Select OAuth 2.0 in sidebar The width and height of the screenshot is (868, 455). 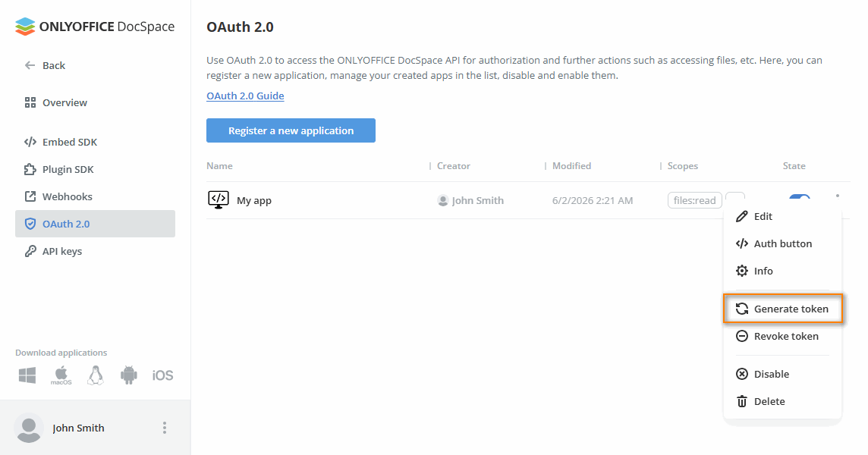click(95, 224)
